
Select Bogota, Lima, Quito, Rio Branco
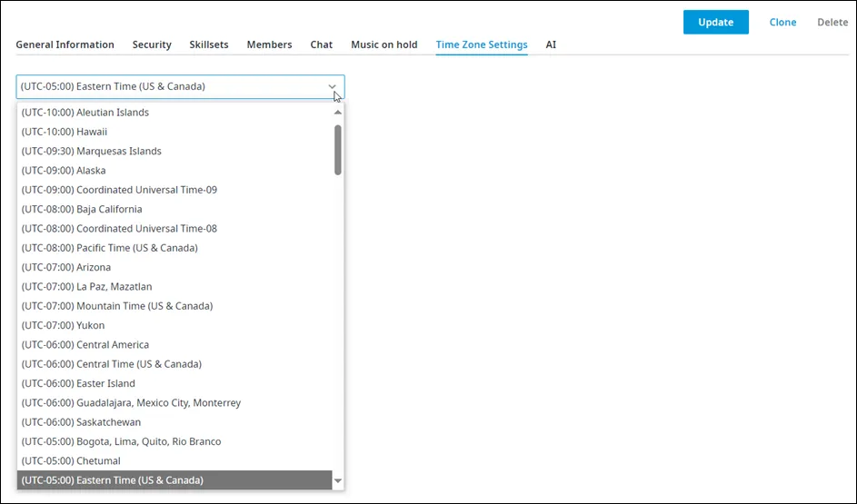click(x=174, y=442)
